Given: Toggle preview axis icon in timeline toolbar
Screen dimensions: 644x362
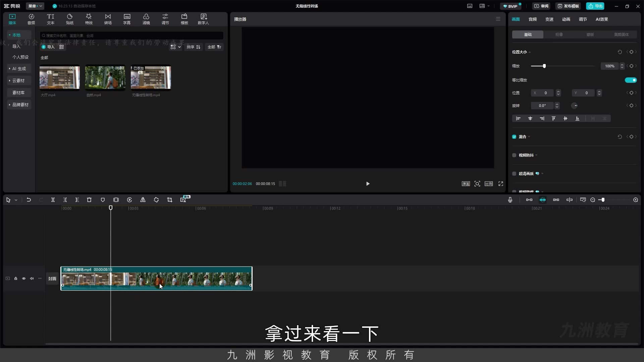Looking at the screenshot, I should (x=570, y=200).
